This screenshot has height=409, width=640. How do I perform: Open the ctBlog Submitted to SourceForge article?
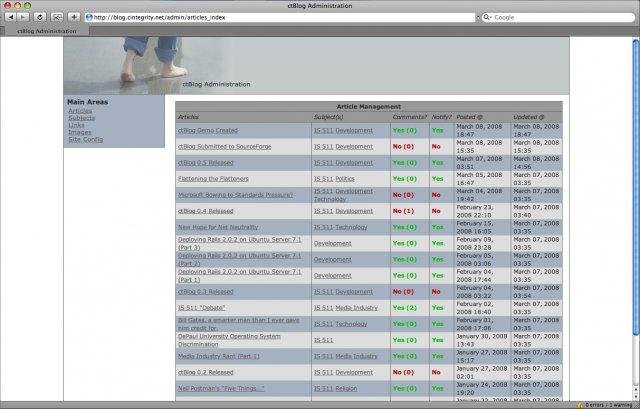[x=224, y=147]
